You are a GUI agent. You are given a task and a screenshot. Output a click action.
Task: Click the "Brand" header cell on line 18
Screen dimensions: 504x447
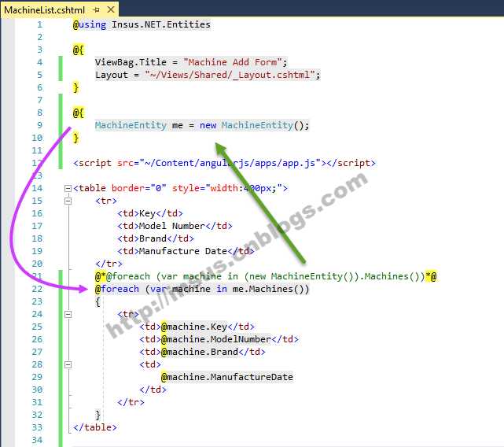pos(153,238)
